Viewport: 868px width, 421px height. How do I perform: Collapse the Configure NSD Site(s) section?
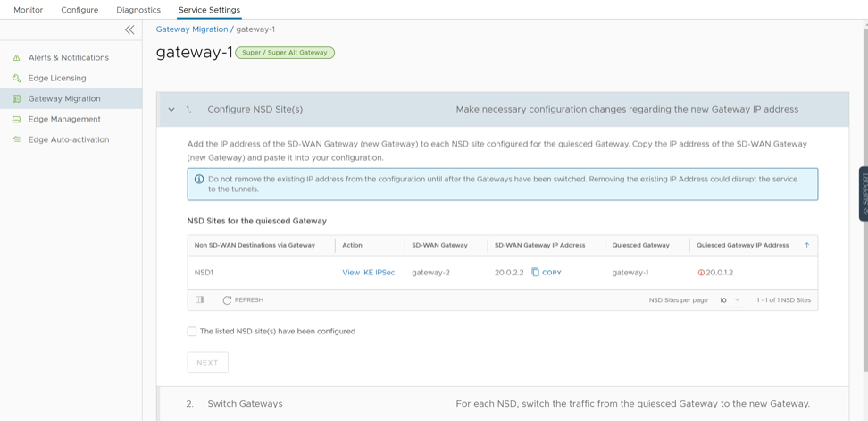(x=171, y=110)
